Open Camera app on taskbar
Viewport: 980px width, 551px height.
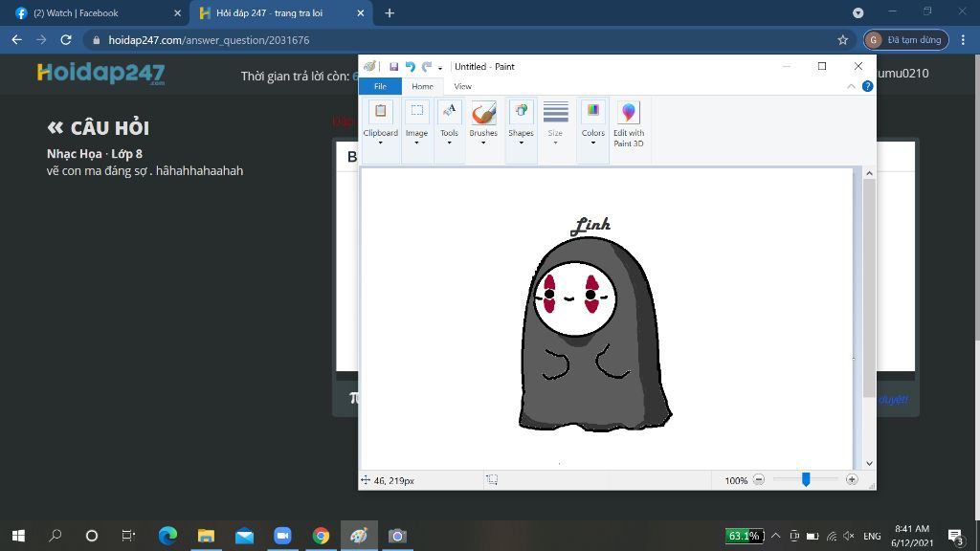[x=397, y=536]
